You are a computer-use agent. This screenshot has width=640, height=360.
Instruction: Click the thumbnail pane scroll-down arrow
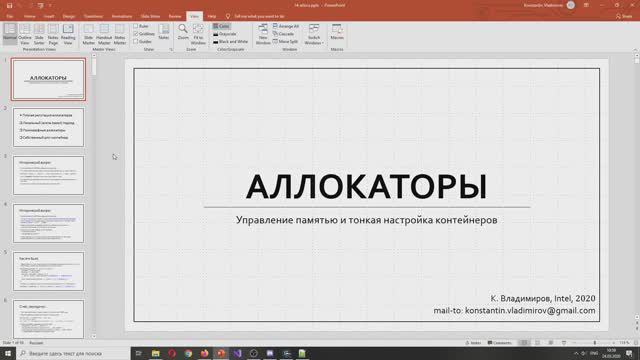click(x=94, y=336)
